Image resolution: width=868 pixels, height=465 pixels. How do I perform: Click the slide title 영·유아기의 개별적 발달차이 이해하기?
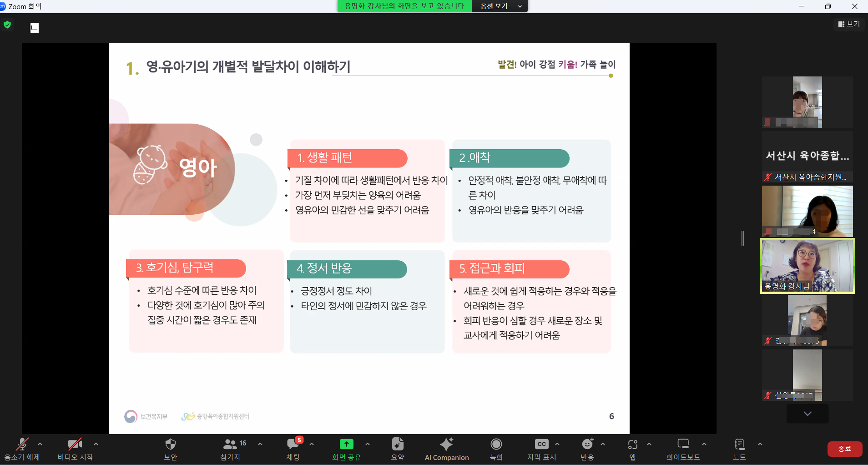[x=248, y=67]
